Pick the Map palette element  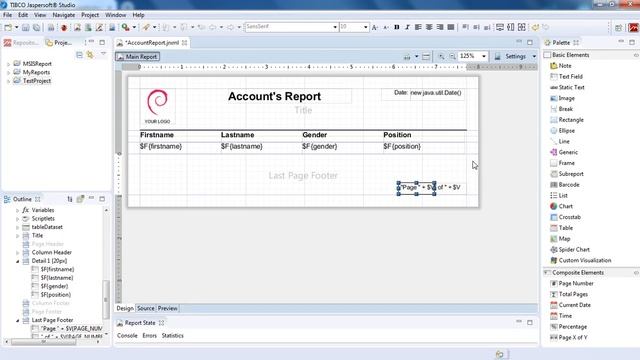coord(560,239)
